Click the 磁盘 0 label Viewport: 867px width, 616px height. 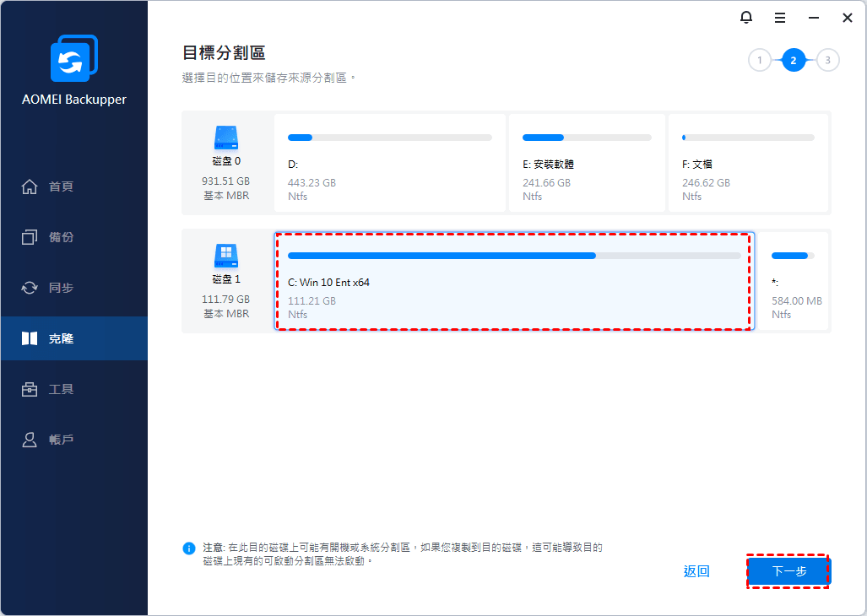(226, 161)
